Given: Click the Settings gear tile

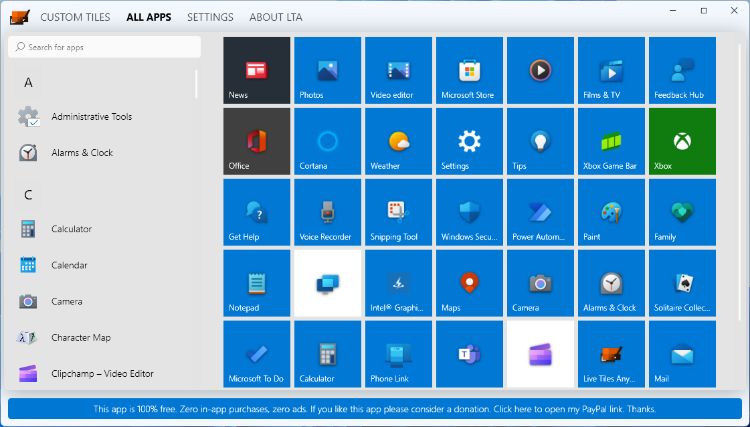Looking at the screenshot, I should pyautogui.click(x=469, y=141).
